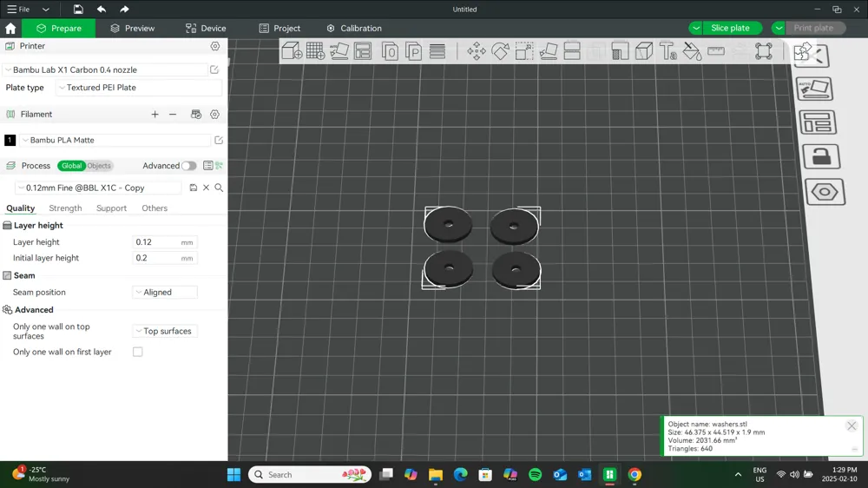The image size is (868, 488).
Task: Open the Support settings tab
Action: [111, 208]
